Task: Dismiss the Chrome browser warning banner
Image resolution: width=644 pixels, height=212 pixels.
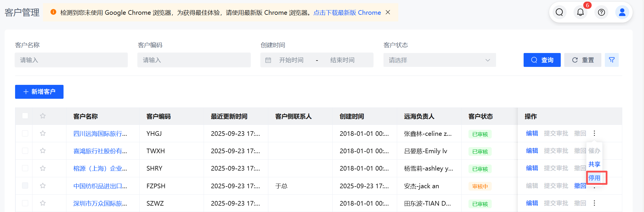Action: point(388,12)
